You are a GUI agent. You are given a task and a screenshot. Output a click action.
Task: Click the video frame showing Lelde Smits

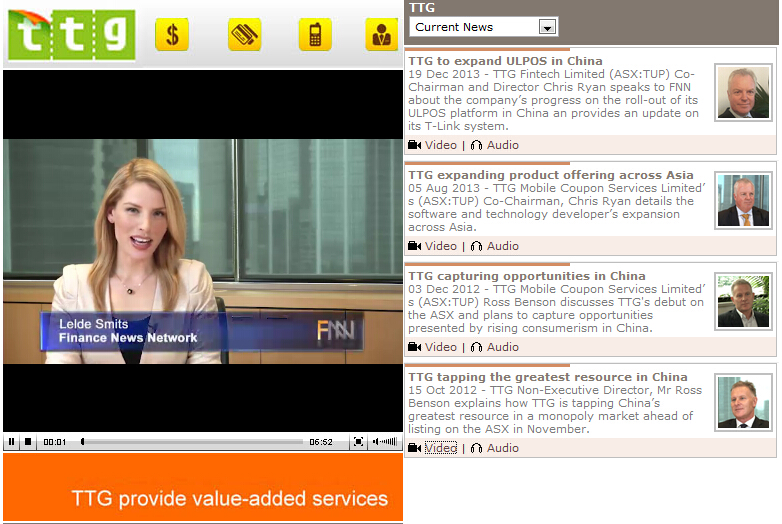coord(203,251)
